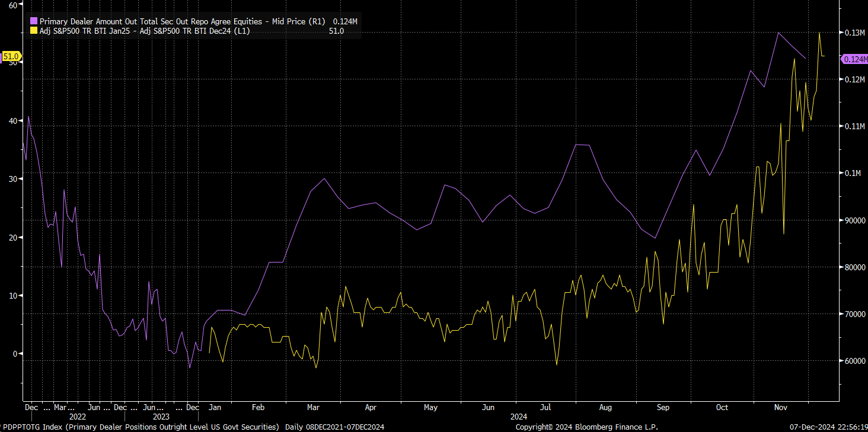The height and width of the screenshot is (432, 868).
Task: Click the purple 0.124M tag on right axis
Action: (854, 59)
